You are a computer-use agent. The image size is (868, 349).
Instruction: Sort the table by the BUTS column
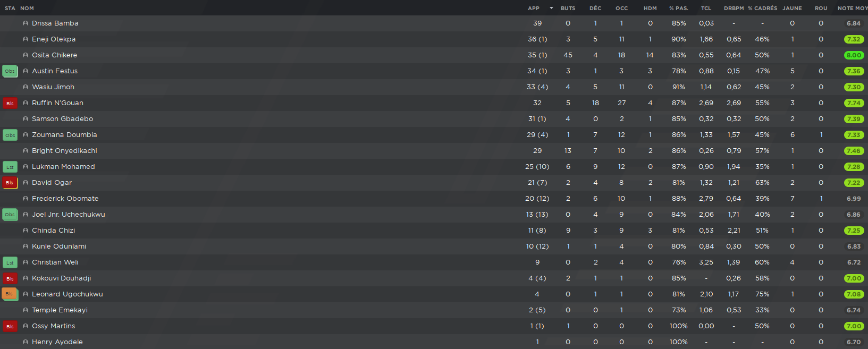[568, 8]
